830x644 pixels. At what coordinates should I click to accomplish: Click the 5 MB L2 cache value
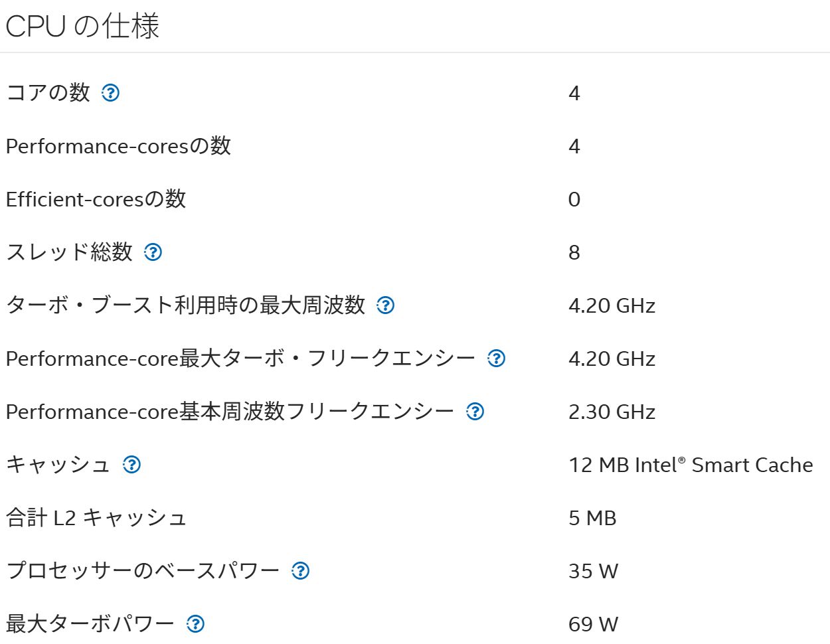tap(591, 519)
